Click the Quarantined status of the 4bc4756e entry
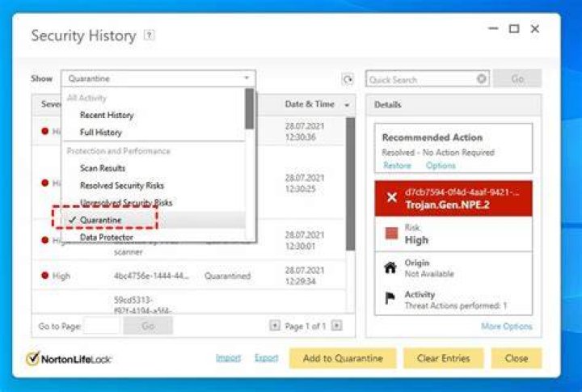Image resolution: width=582 pixels, height=392 pixels. pyautogui.click(x=227, y=276)
